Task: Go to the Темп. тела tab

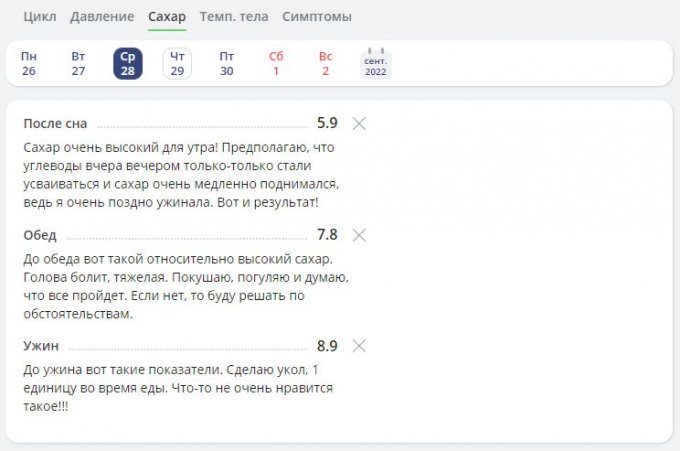Action: pos(235,17)
